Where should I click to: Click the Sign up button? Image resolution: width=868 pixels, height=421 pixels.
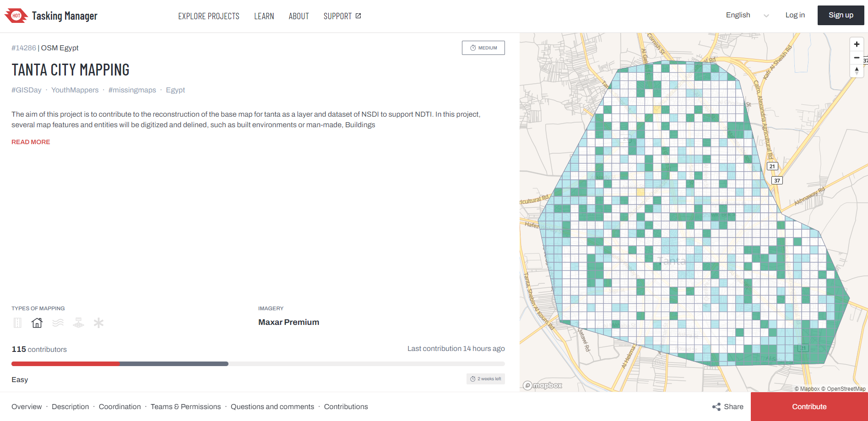click(x=841, y=15)
